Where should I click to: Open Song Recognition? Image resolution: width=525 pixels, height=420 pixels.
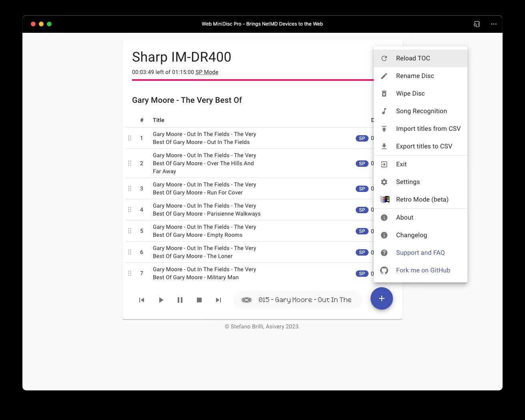[x=421, y=111]
